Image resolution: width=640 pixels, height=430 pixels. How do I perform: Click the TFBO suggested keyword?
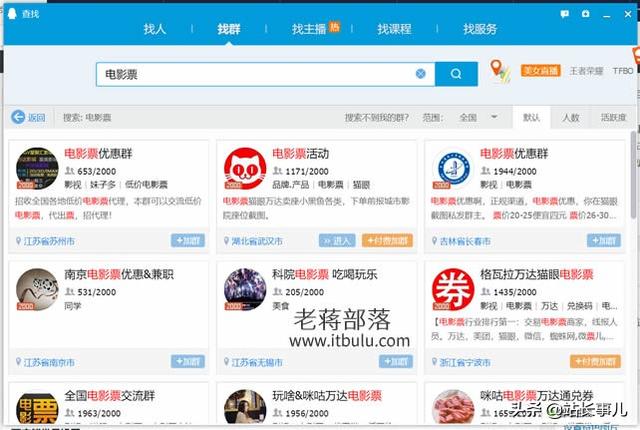[623, 71]
